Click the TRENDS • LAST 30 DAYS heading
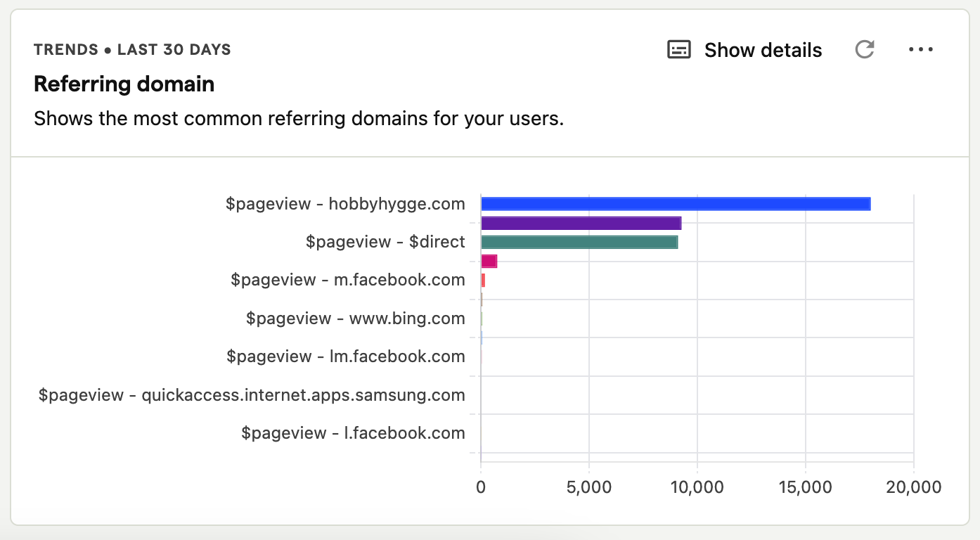This screenshot has width=980, height=540. click(132, 49)
